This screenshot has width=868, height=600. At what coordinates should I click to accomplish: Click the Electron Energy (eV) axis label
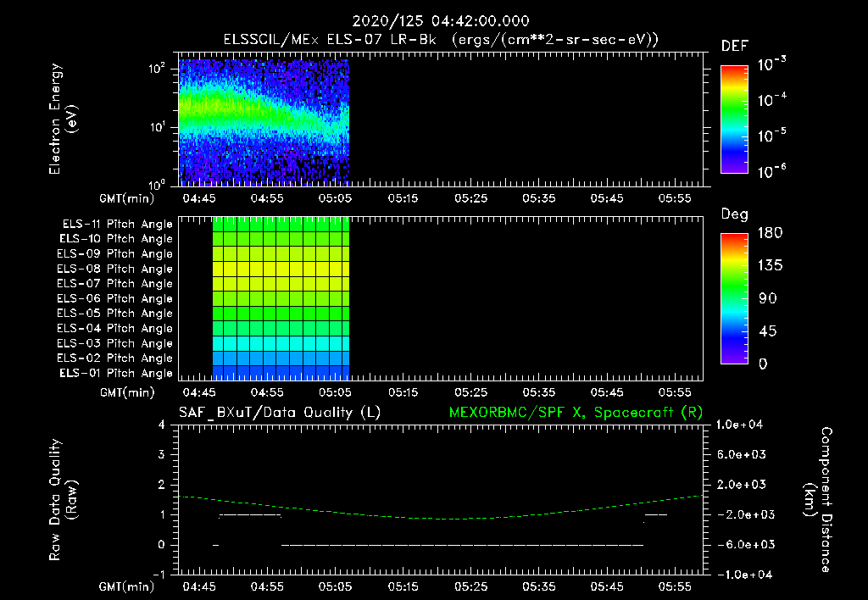63,119
